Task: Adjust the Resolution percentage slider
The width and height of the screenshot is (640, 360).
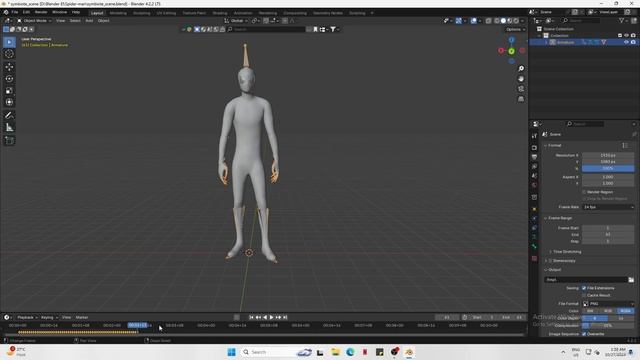Action: click(608, 169)
